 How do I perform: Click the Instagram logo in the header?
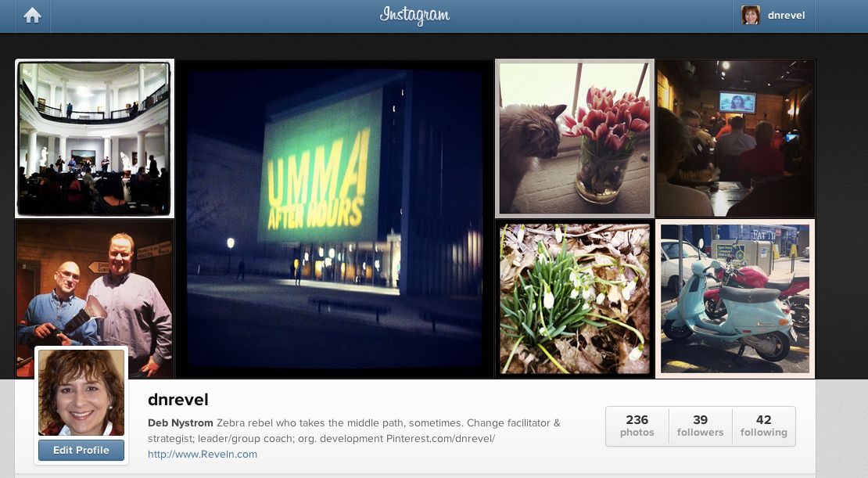click(414, 16)
